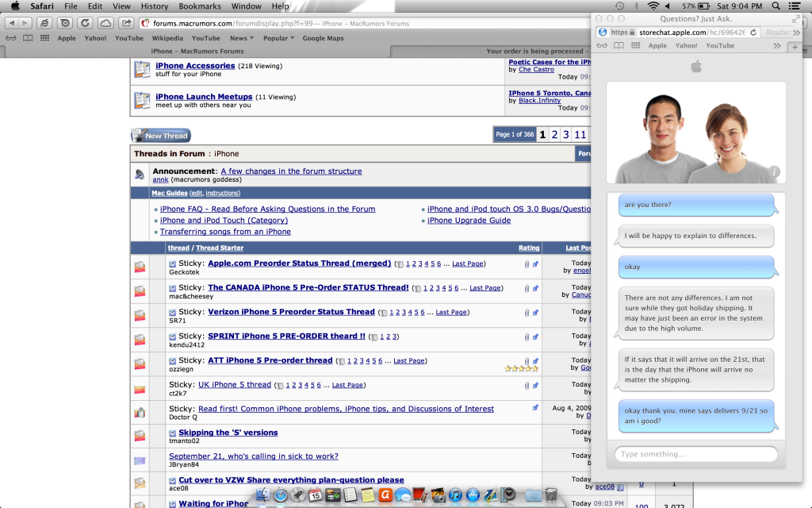
Task: Open Finder from the Dock
Action: 263,494
